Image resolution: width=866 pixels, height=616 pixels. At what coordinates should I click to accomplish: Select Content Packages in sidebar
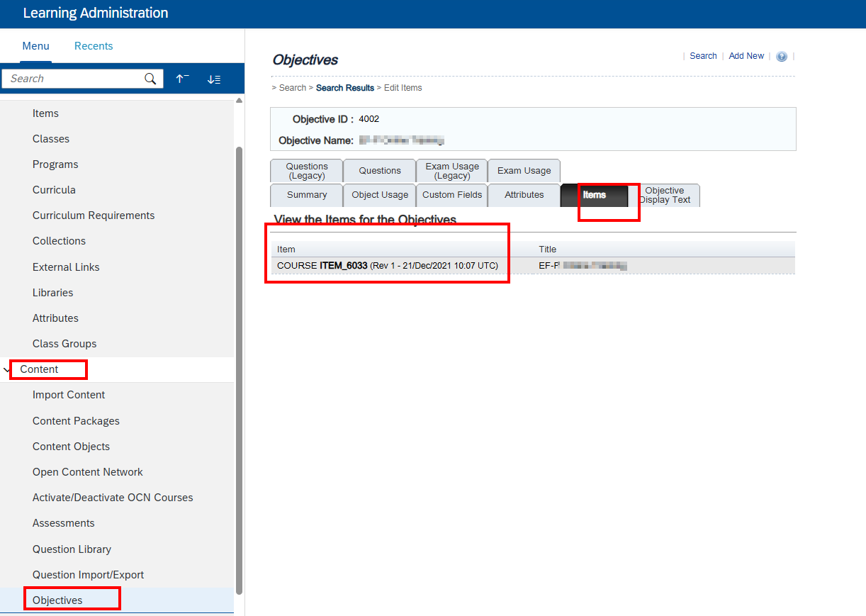click(76, 421)
